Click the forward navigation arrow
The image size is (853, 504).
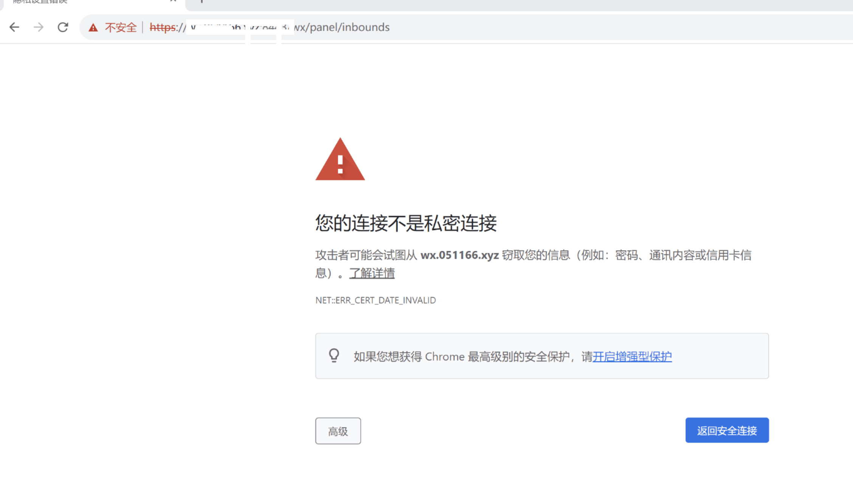[x=38, y=27]
